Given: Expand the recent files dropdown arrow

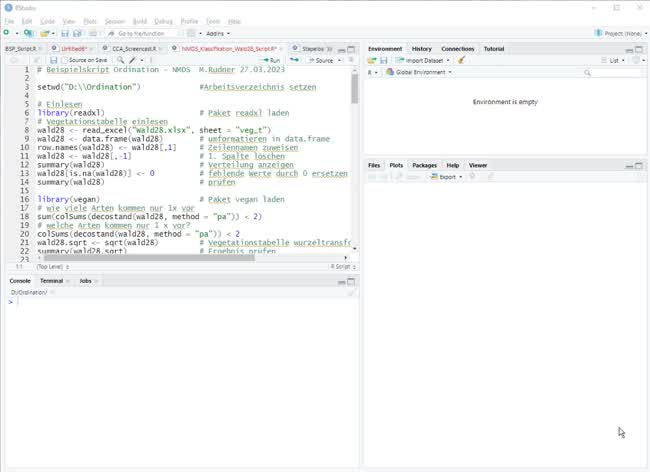Looking at the screenshot, I should click(x=53, y=33).
